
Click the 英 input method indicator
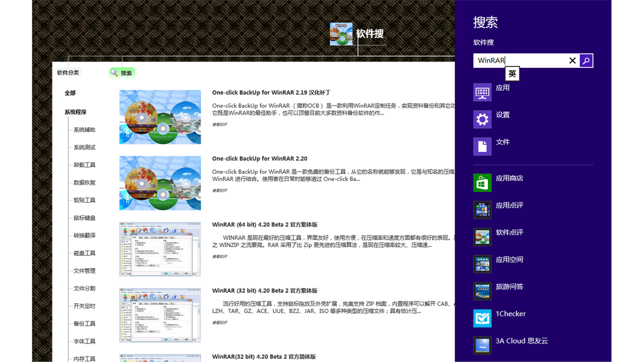(x=512, y=74)
